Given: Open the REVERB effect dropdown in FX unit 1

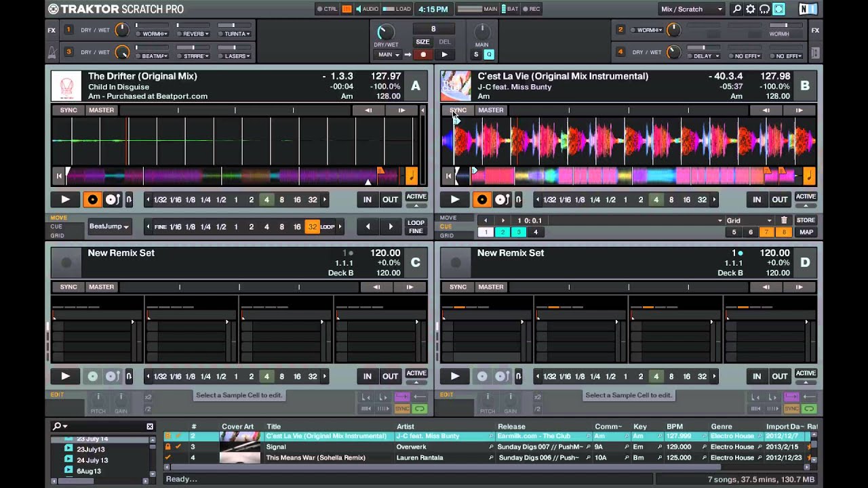Looking at the screenshot, I should [197, 34].
